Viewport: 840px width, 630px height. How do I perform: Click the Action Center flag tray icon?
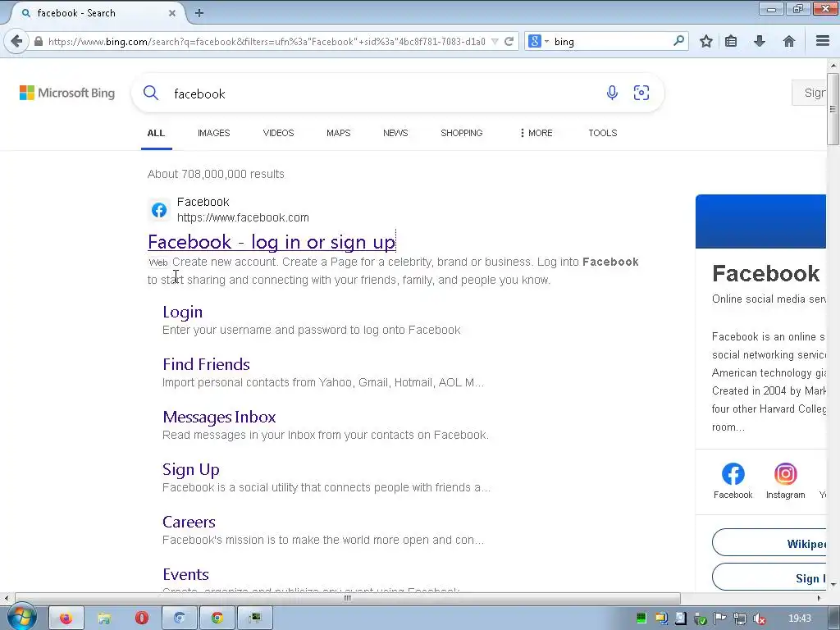tap(720, 619)
